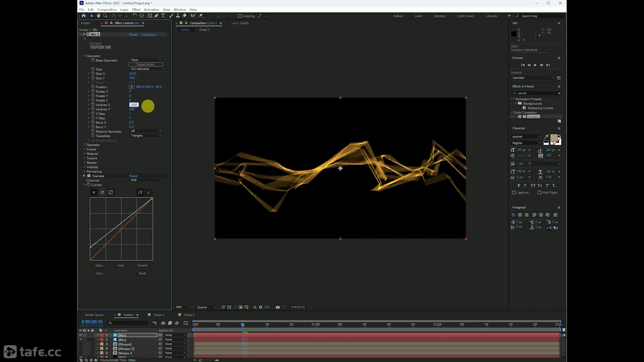Select the Type tool
The image size is (644, 362).
[163, 16]
